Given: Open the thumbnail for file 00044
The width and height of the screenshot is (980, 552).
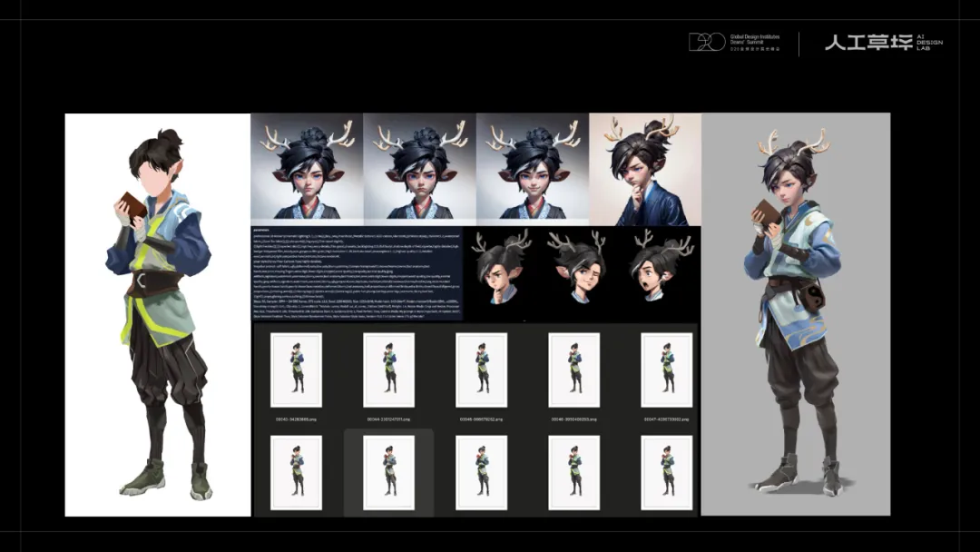Looking at the screenshot, I should (388, 370).
